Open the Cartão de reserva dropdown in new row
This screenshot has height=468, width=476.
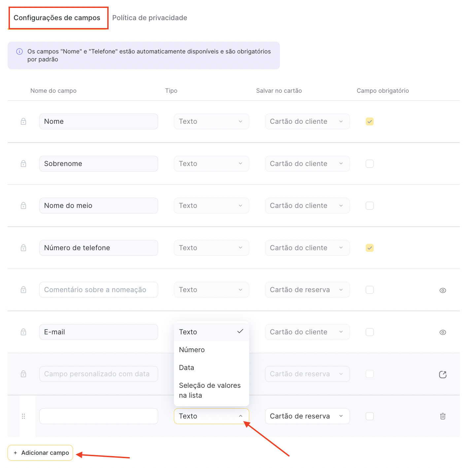pos(307,416)
